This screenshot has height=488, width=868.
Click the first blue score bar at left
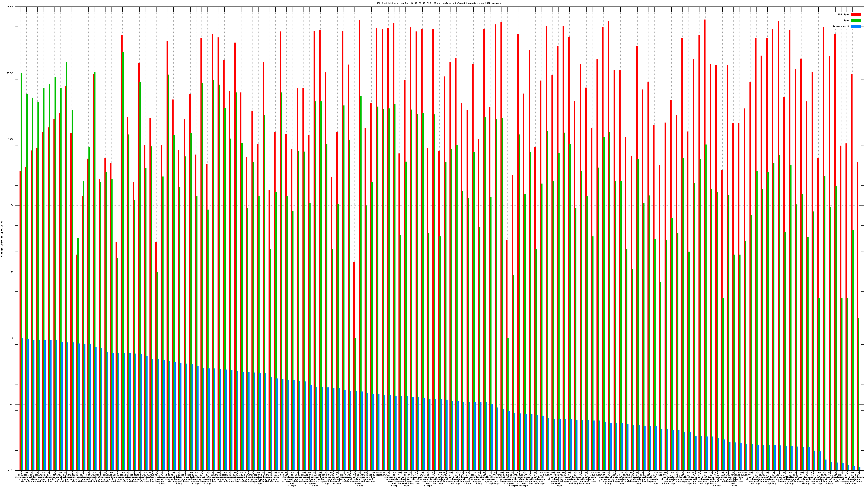point(23,404)
